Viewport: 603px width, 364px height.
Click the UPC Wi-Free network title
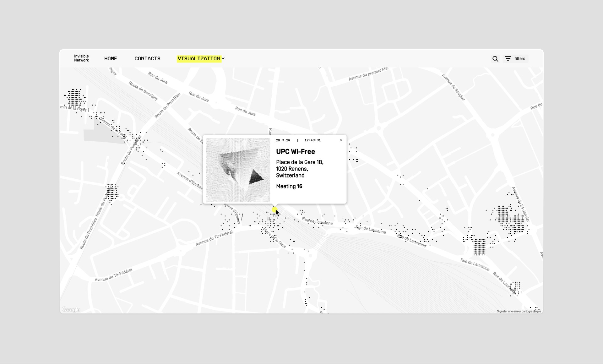[x=295, y=152]
